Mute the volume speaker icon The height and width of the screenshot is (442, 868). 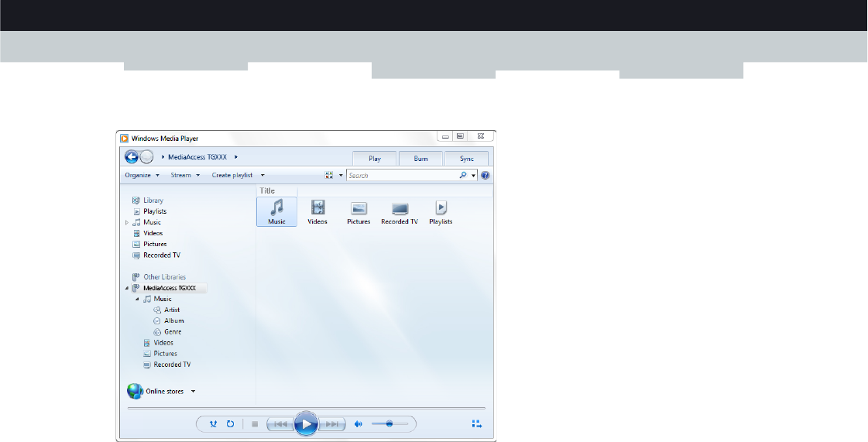[x=359, y=424]
